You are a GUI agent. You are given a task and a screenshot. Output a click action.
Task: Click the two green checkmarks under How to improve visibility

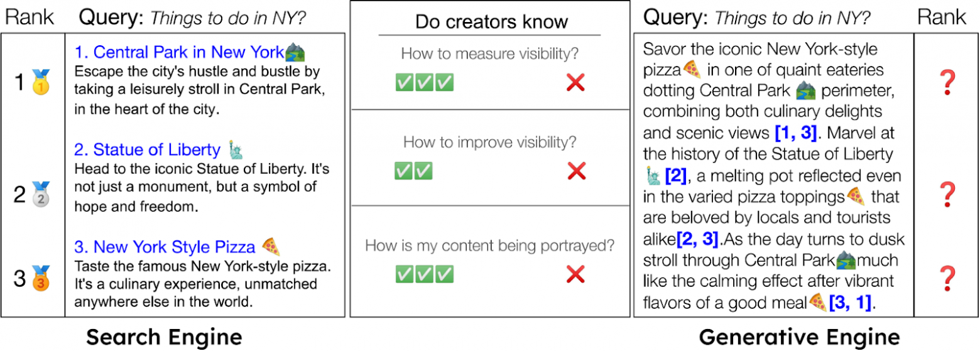coord(413,171)
